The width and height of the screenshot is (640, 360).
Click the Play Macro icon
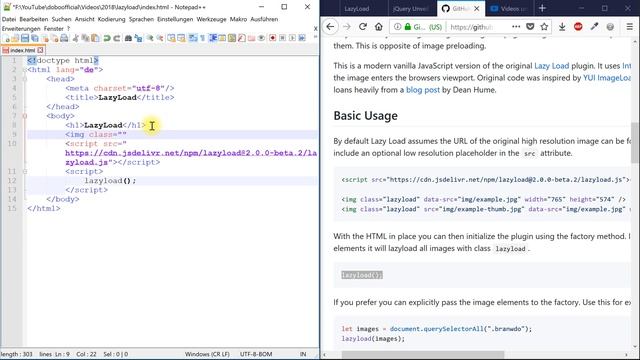tap(292, 38)
